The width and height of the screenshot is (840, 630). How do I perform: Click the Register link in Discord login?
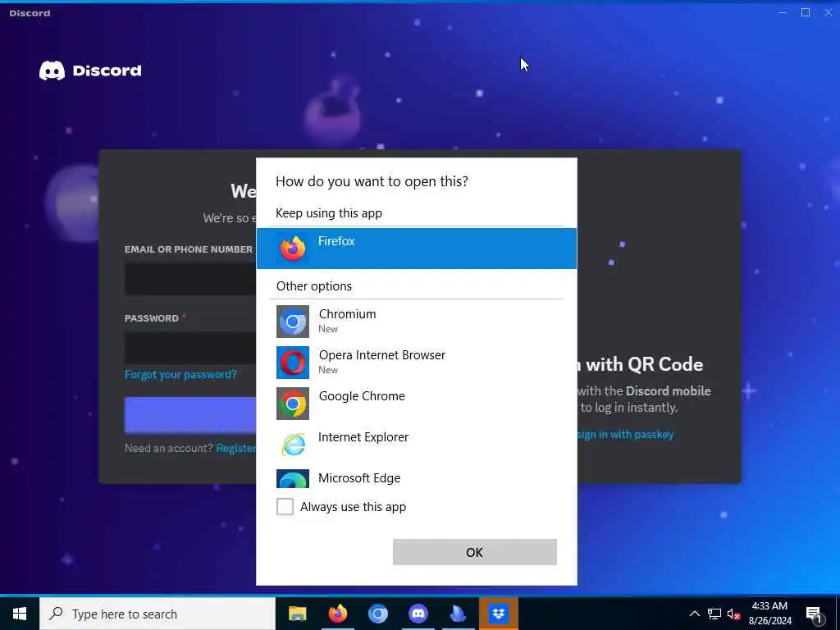pyautogui.click(x=235, y=449)
